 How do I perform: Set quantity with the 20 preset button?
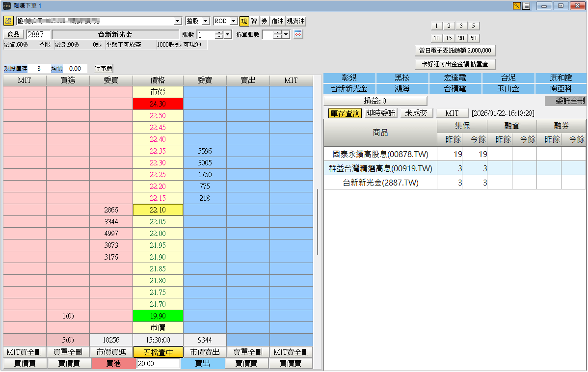(x=461, y=38)
